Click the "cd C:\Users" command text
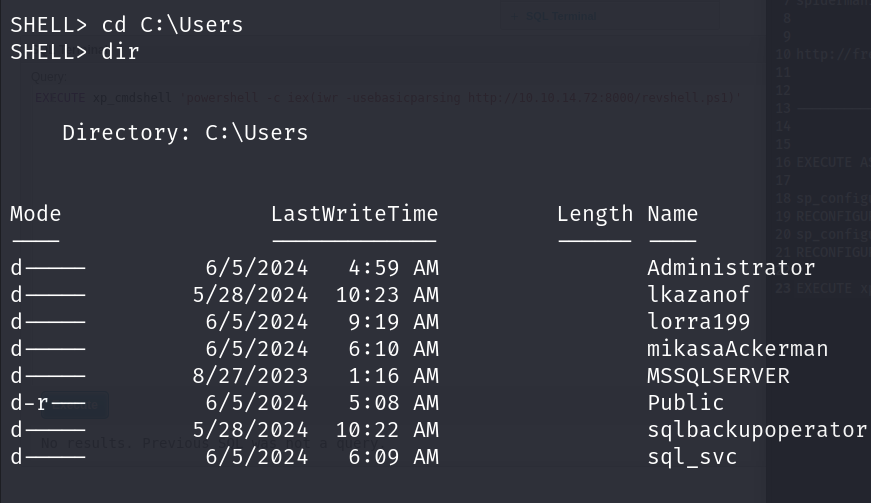Image resolution: width=871 pixels, height=503 pixels. pyautogui.click(x=172, y=25)
